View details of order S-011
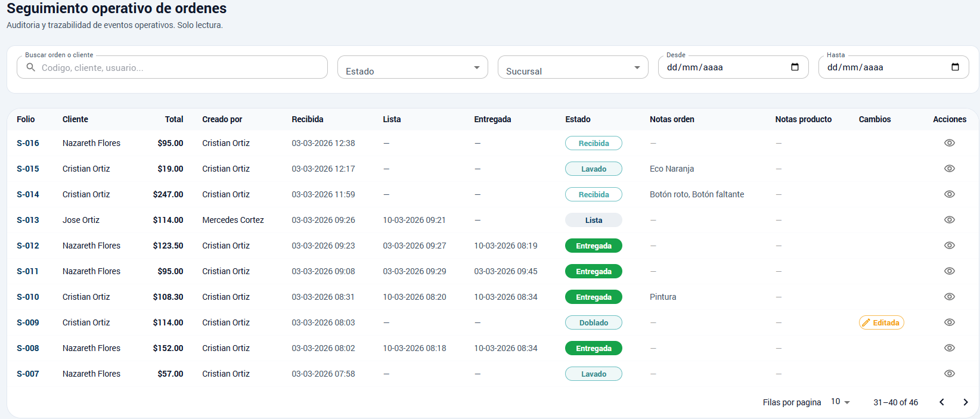 950,271
